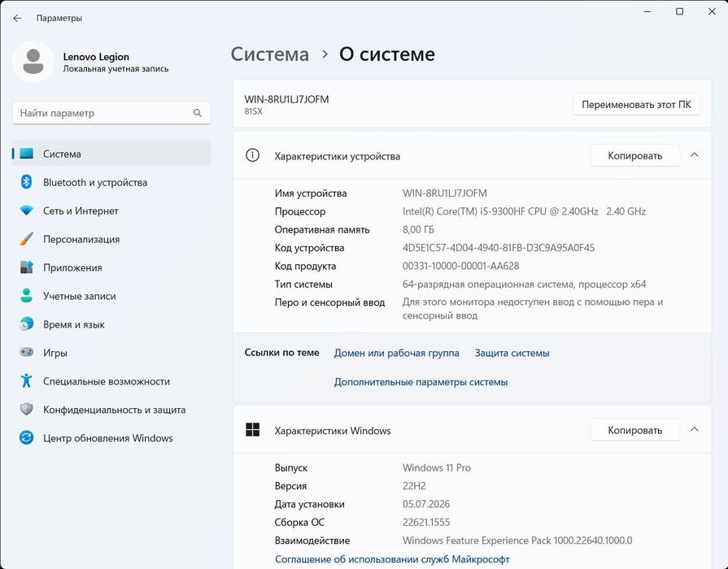This screenshot has width=728, height=569.
Task: Go to Система breadcrumb
Action: point(270,54)
